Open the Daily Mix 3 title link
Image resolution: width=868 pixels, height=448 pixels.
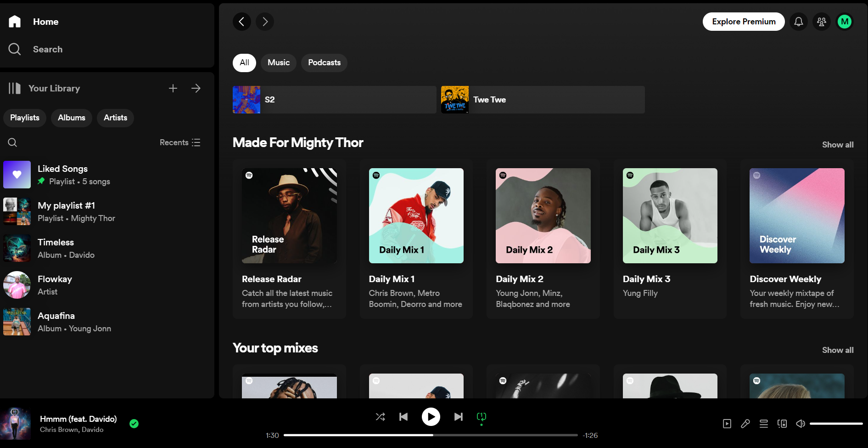(x=646, y=279)
